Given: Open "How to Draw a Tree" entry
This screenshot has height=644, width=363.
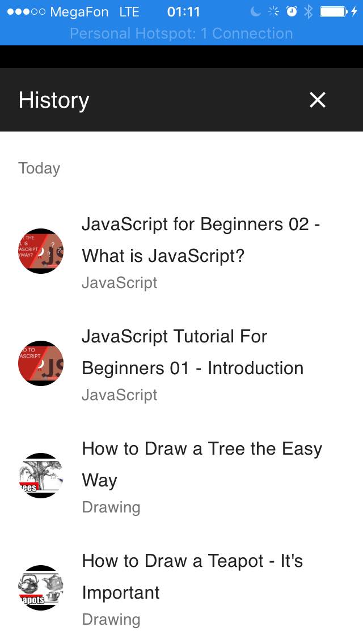Looking at the screenshot, I should click(x=202, y=464).
